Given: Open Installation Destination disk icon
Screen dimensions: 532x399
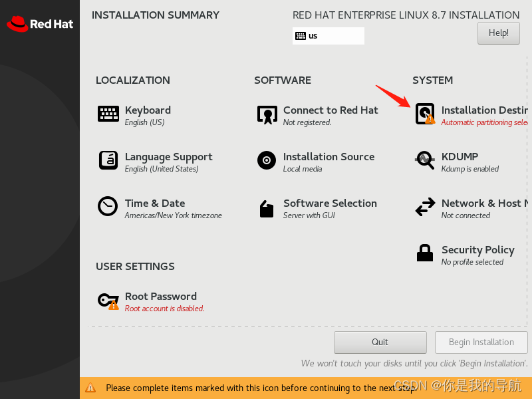Looking at the screenshot, I should coord(425,114).
